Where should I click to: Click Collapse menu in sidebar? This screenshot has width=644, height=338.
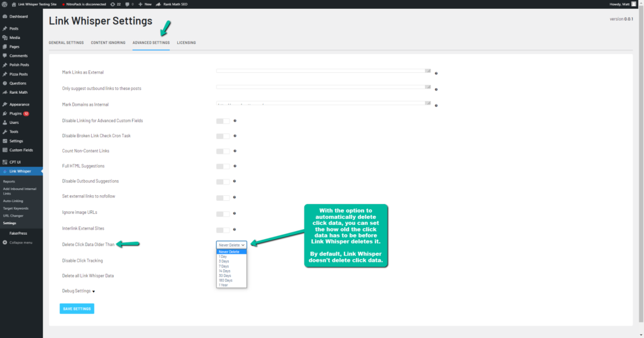click(x=17, y=242)
